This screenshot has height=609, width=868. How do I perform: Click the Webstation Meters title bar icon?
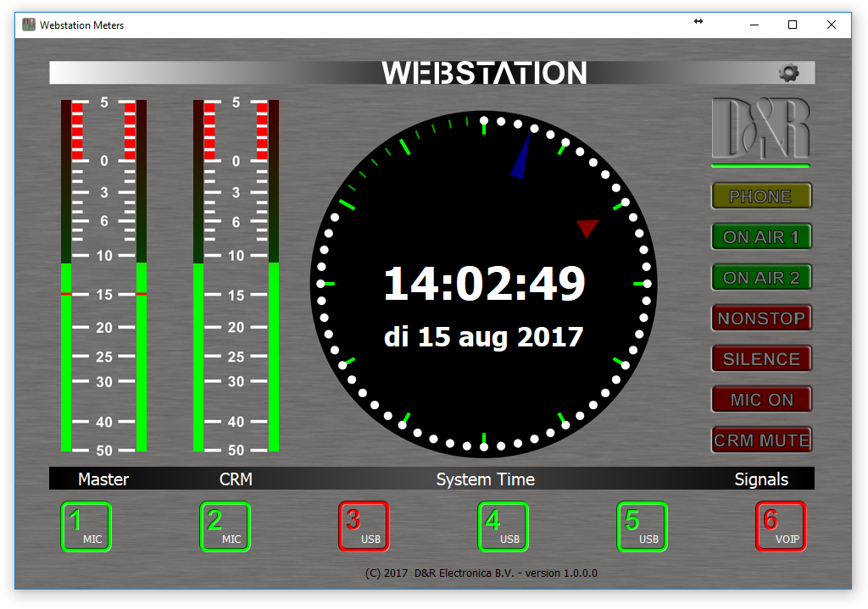[29, 25]
